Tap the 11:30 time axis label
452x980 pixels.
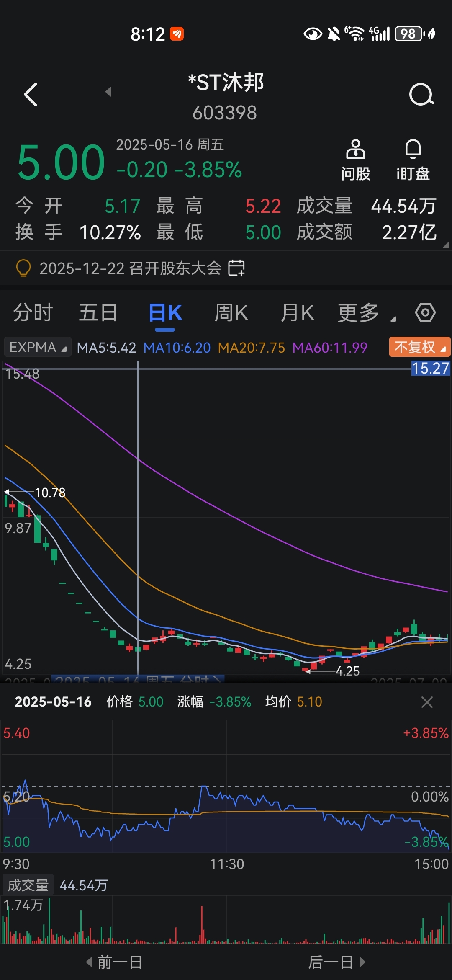[227, 864]
